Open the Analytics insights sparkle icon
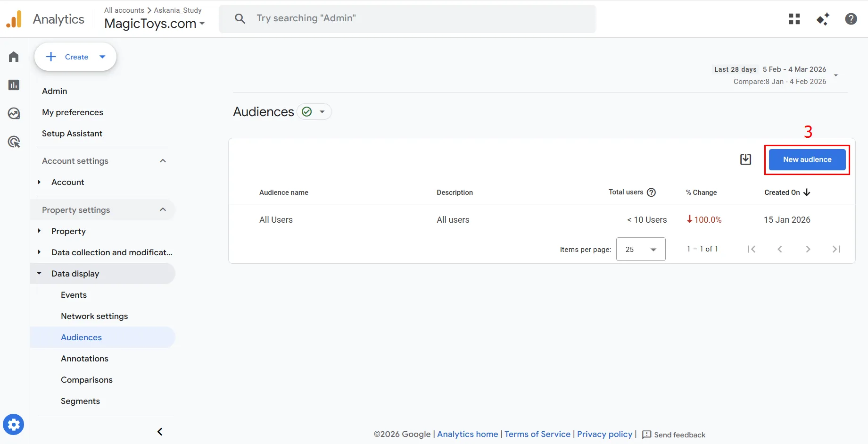 pos(823,19)
